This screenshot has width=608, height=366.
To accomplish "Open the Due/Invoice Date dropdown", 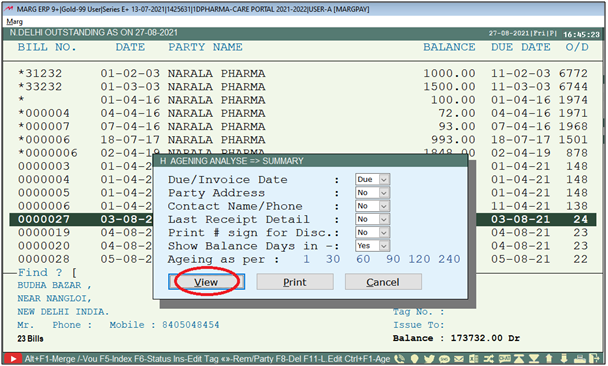I will [x=373, y=180].
